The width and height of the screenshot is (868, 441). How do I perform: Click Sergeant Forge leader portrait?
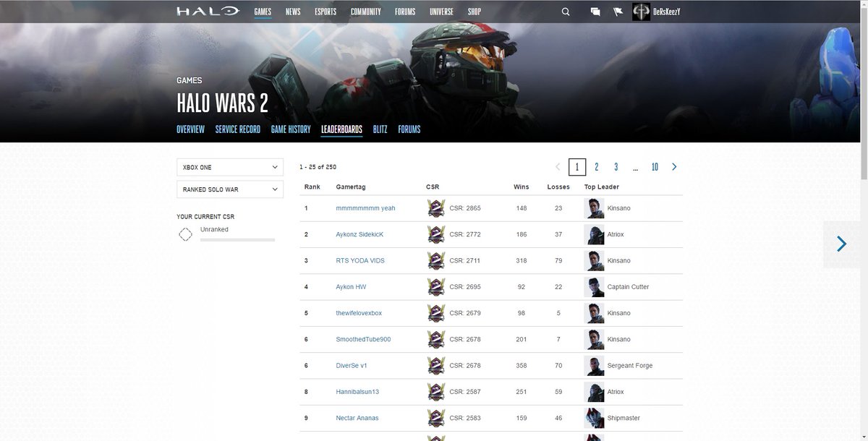(x=595, y=365)
